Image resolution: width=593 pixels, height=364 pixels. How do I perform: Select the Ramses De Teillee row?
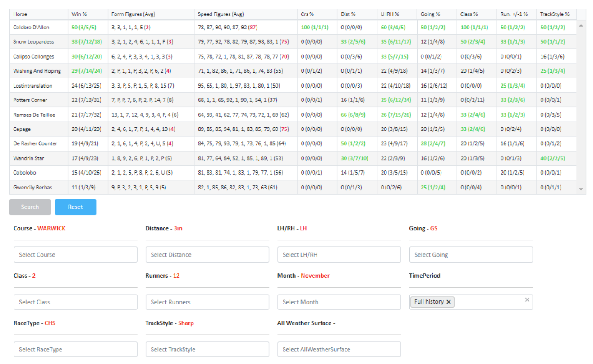(293, 115)
